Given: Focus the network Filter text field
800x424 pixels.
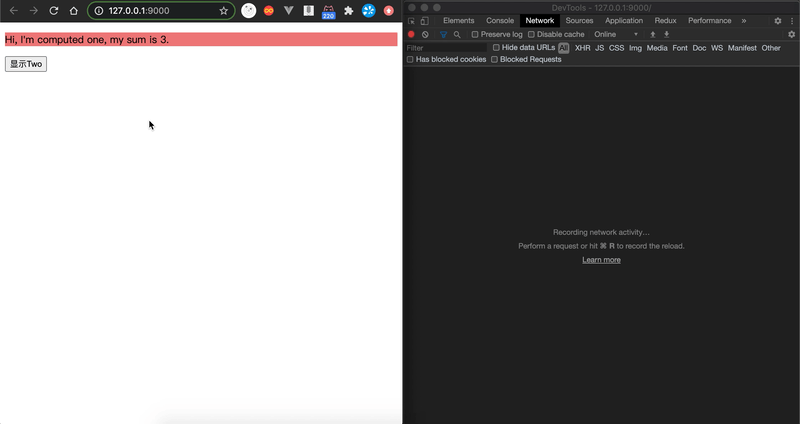Looking at the screenshot, I should click(446, 48).
